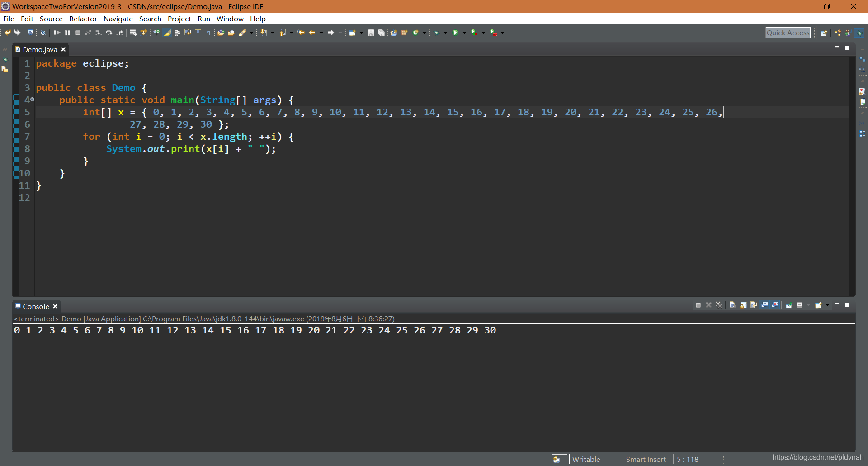Screen dimensions: 868x466
Task: Click the Open Task folder icon
Action: pyautogui.click(x=231, y=33)
